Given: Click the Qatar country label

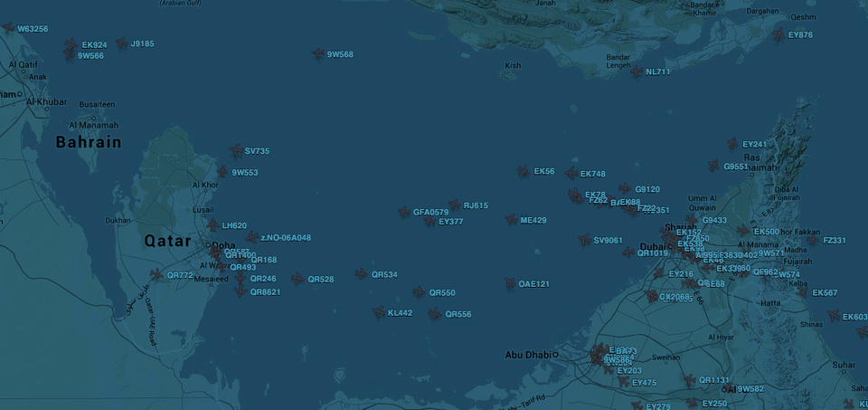Looking at the screenshot, I should click(167, 242).
